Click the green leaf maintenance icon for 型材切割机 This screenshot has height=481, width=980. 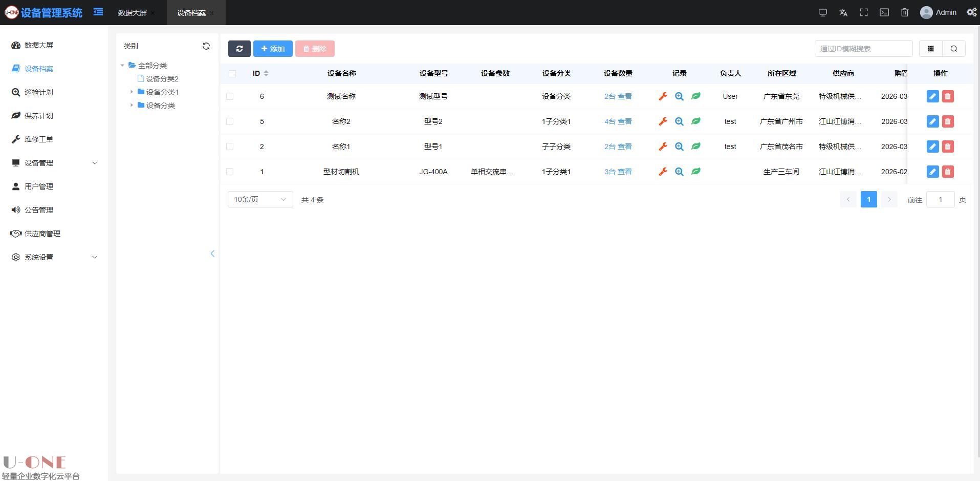point(695,172)
